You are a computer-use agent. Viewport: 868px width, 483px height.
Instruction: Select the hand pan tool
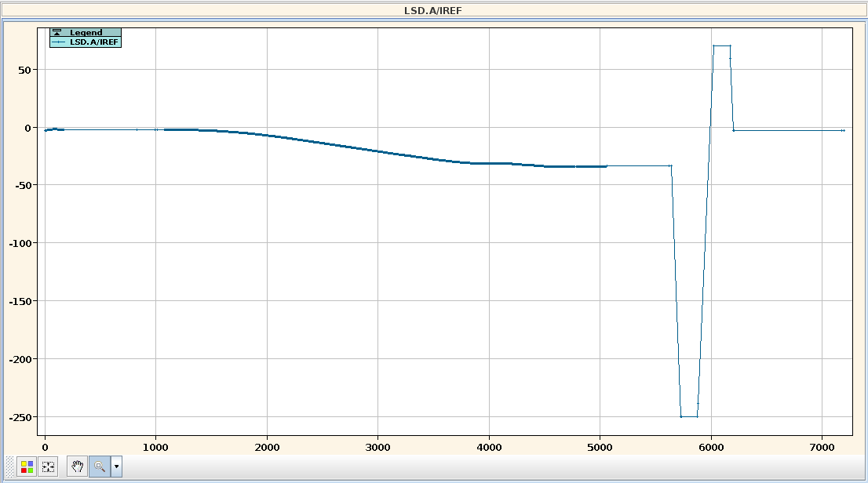[x=77, y=466]
